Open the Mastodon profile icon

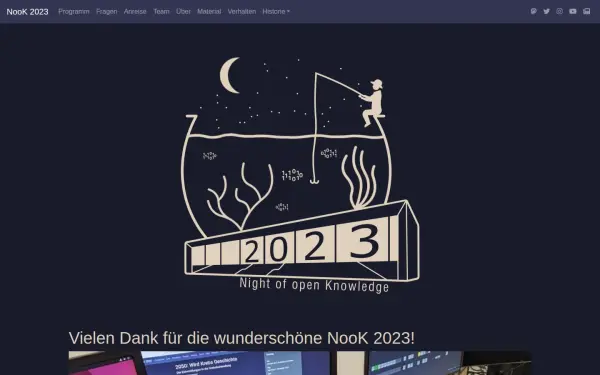pos(533,11)
